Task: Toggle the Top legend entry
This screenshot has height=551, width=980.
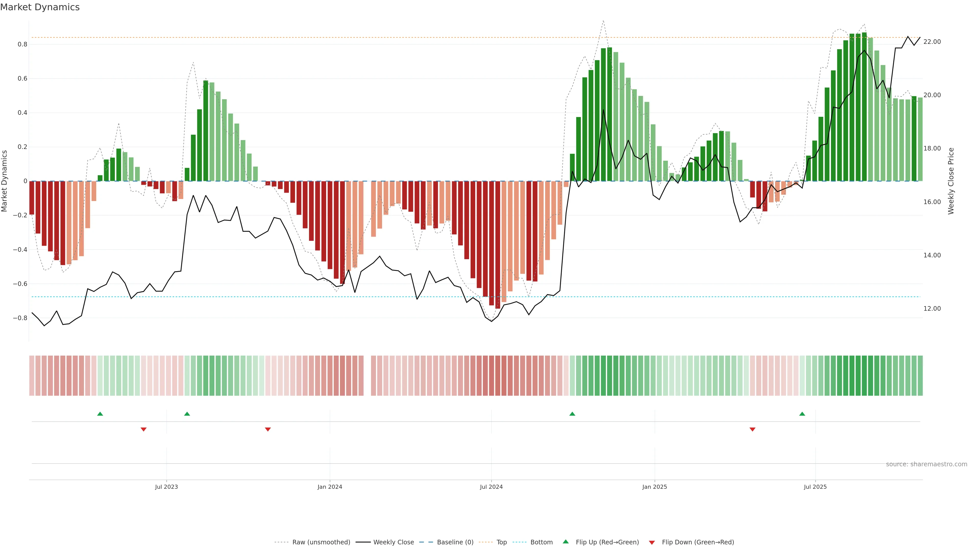Action: click(501, 542)
